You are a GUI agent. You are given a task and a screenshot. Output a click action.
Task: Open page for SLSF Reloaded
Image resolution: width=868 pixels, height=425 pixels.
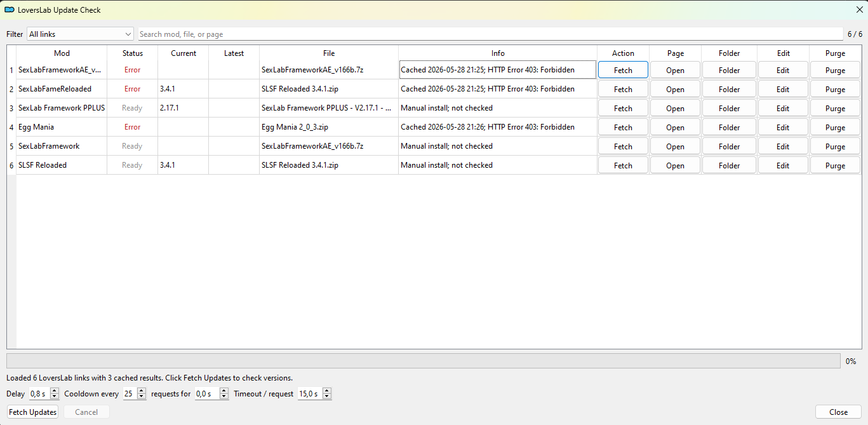[x=675, y=165]
